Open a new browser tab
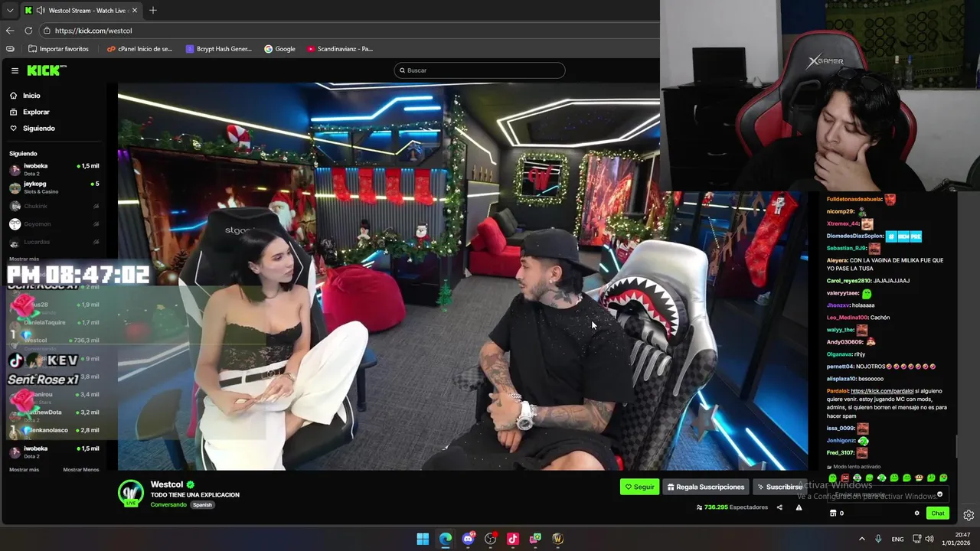Image resolution: width=980 pixels, height=551 pixels. (153, 11)
